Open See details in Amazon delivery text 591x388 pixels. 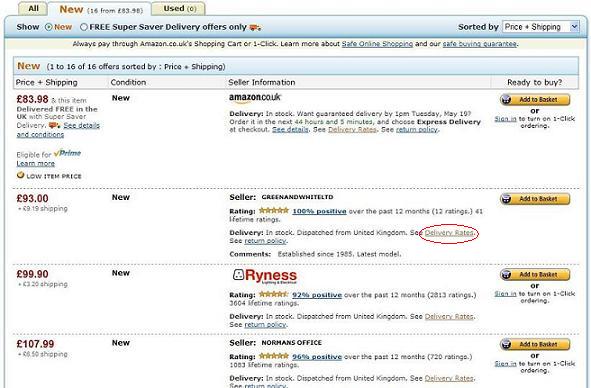point(290,130)
